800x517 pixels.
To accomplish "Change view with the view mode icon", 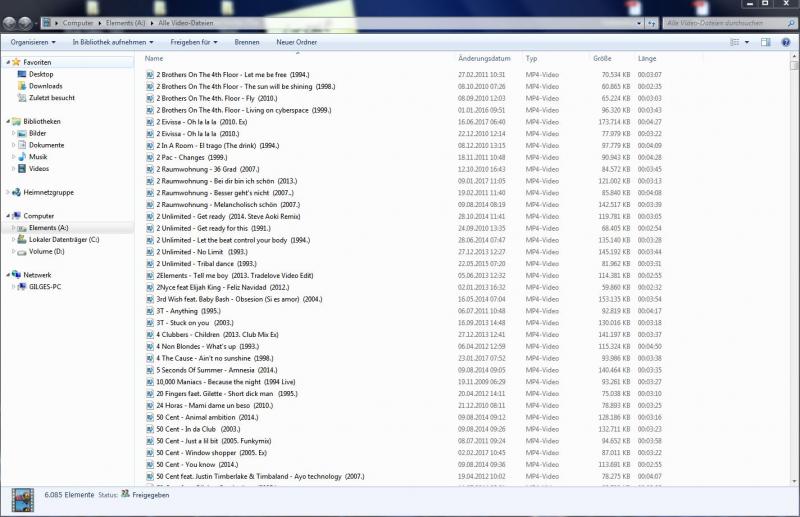I will click(735, 42).
